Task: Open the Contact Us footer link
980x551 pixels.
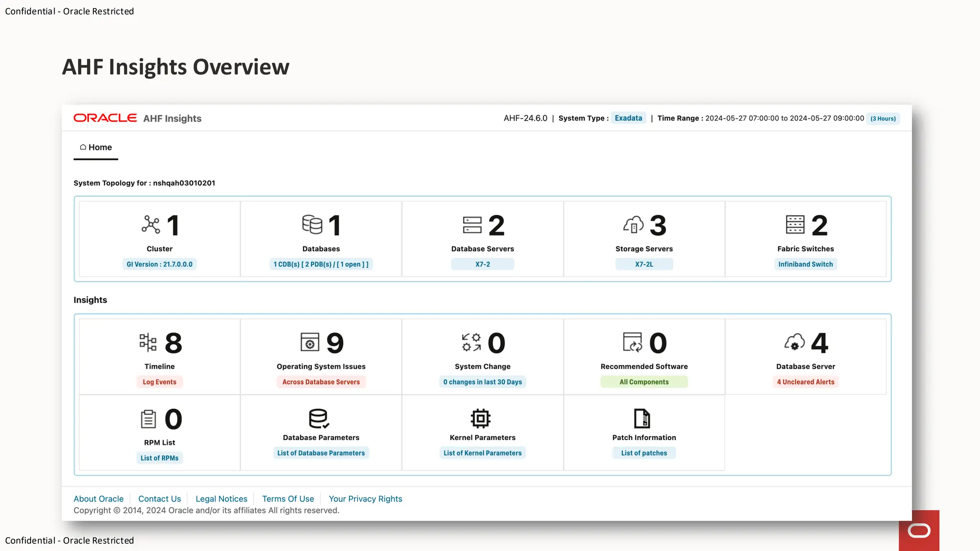Action: 159,499
